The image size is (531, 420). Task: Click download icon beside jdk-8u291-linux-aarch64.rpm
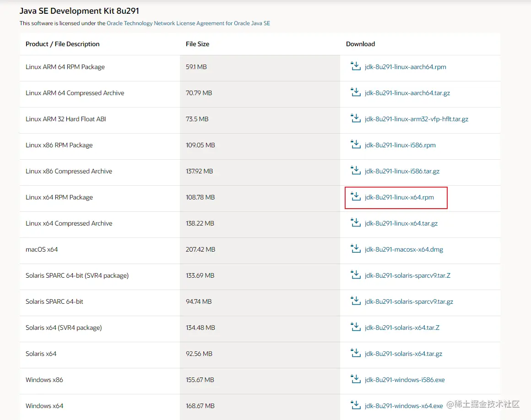point(356,66)
